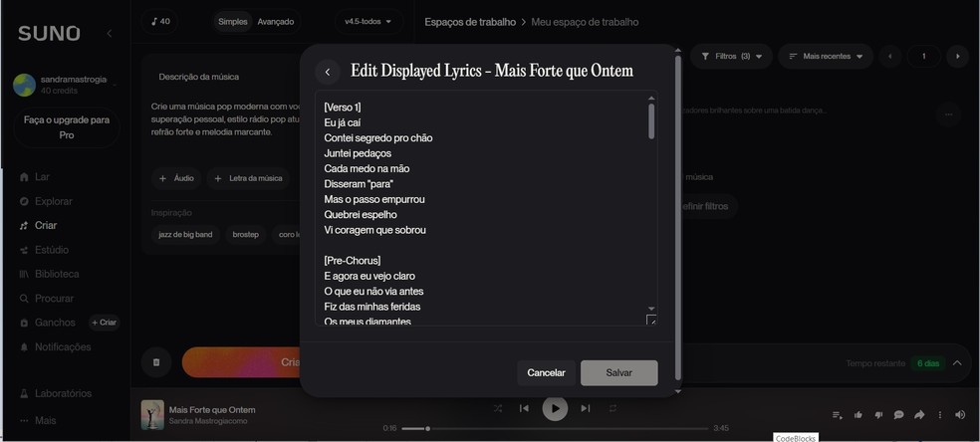This screenshot has width=980, height=442.
Task: Collapse the Tempo restante panel chevron
Action: pyautogui.click(x=957, y=362)
